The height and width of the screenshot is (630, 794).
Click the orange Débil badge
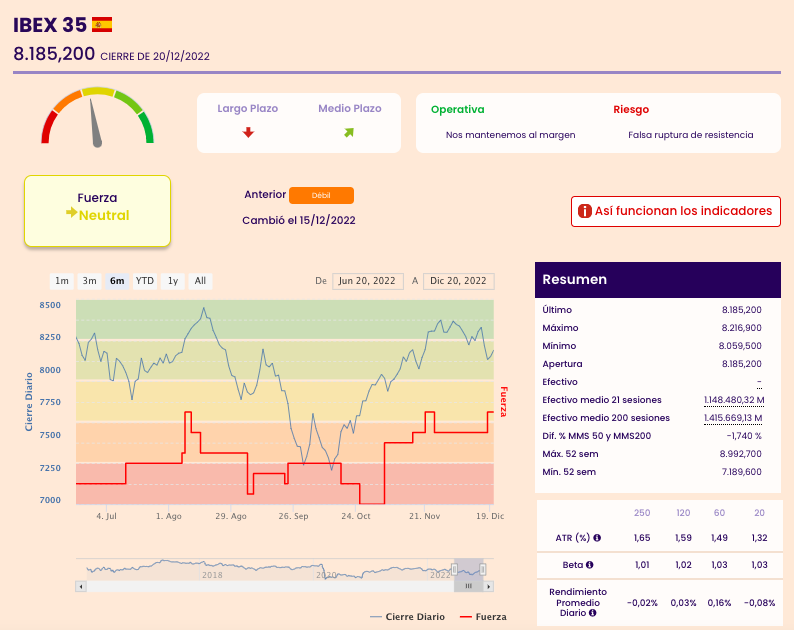(321, 195)
